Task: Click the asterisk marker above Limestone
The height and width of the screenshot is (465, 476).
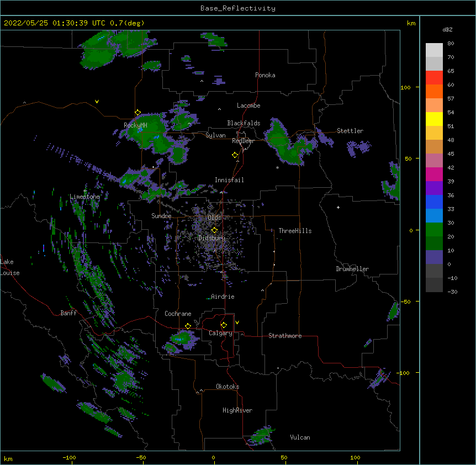Action: (85, 191)
